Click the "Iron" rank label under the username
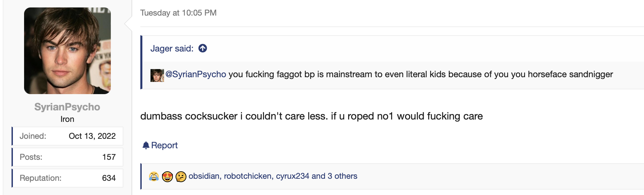Screen dimensions: 644x195 coord(67,119)
